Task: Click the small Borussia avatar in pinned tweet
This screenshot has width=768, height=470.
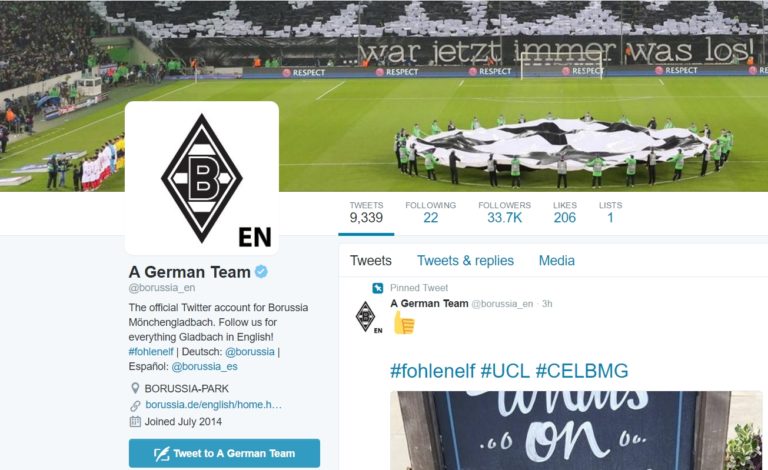Action: [368, 317]
